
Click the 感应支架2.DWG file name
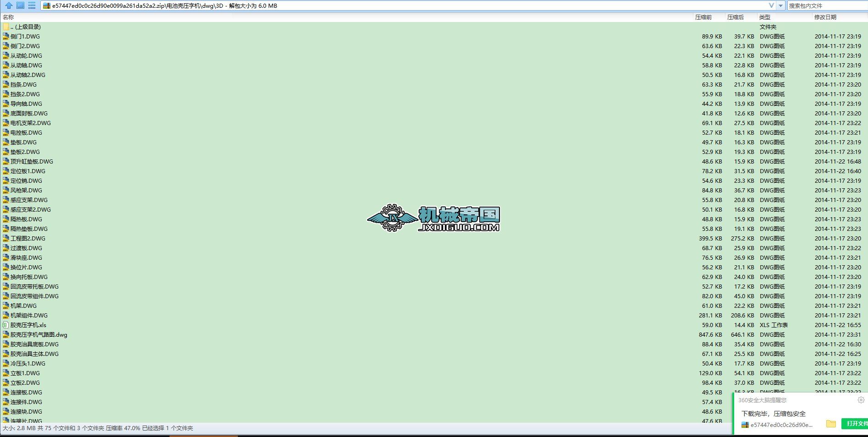click(31, 209)
